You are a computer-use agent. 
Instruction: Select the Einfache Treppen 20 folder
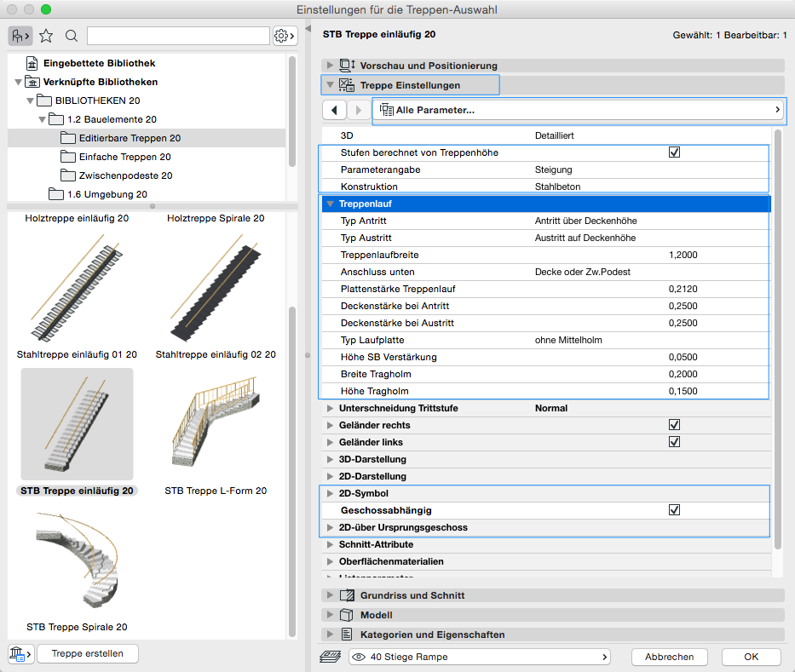point(125,157)
